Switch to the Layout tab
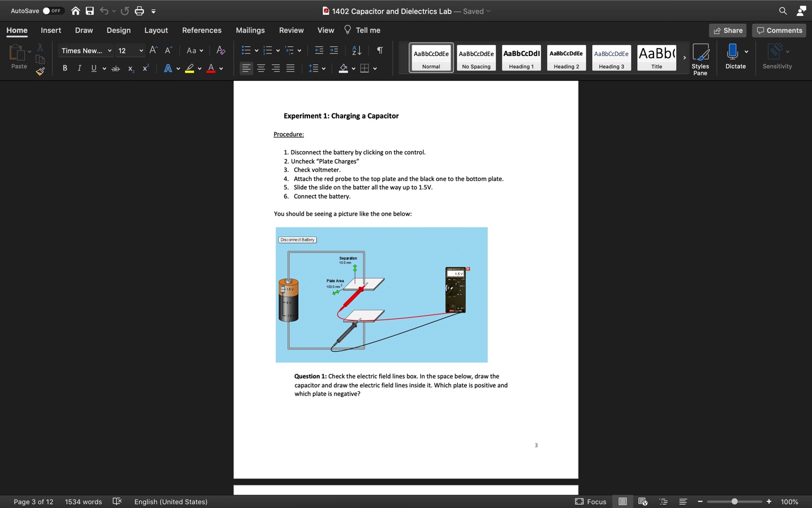 coord(156,30)
